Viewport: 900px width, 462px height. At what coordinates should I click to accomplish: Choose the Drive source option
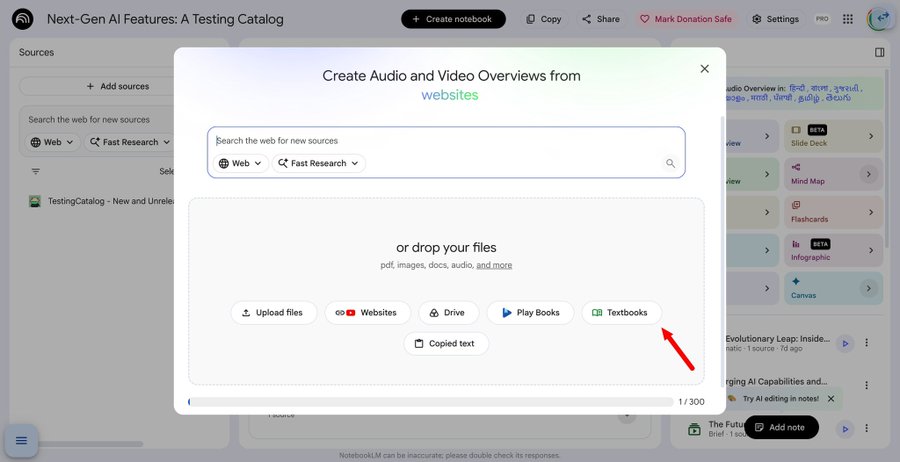448,313
